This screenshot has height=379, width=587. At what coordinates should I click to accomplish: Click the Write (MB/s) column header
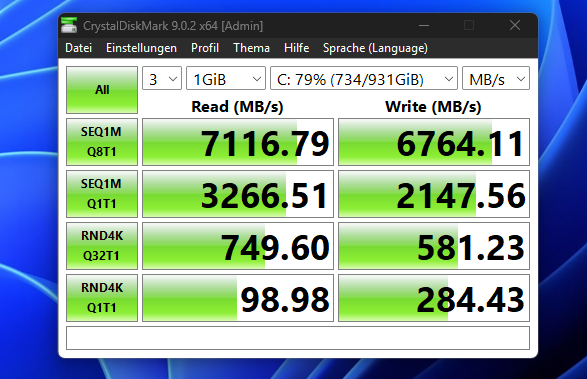(433, 107)
